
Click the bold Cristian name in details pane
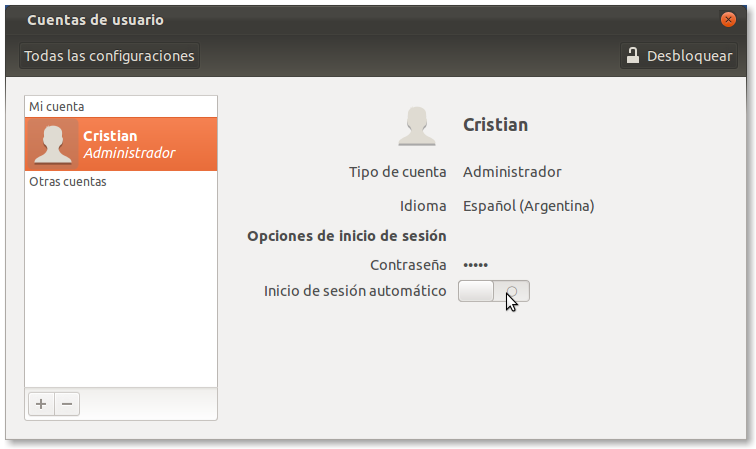[495, 126]
